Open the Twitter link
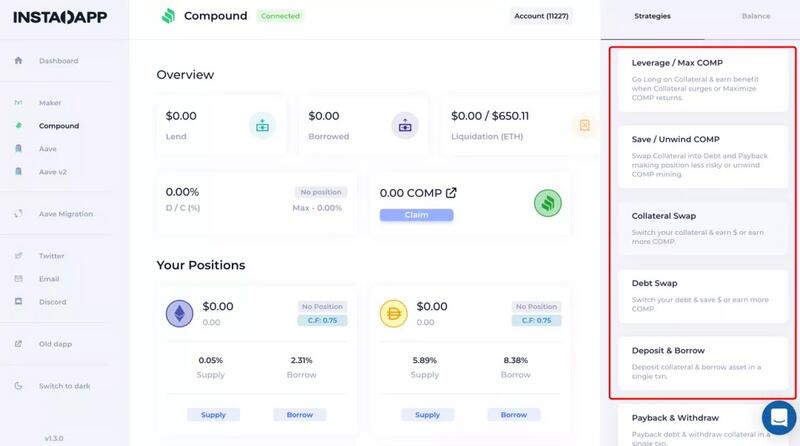The height and width of the screenshot is (446, 800). click(x=52, y=256)
